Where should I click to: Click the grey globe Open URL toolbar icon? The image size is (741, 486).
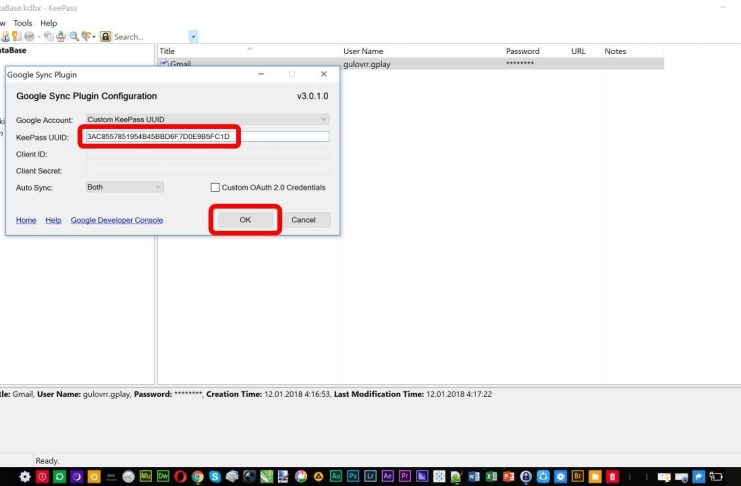[x=29, y=36]
